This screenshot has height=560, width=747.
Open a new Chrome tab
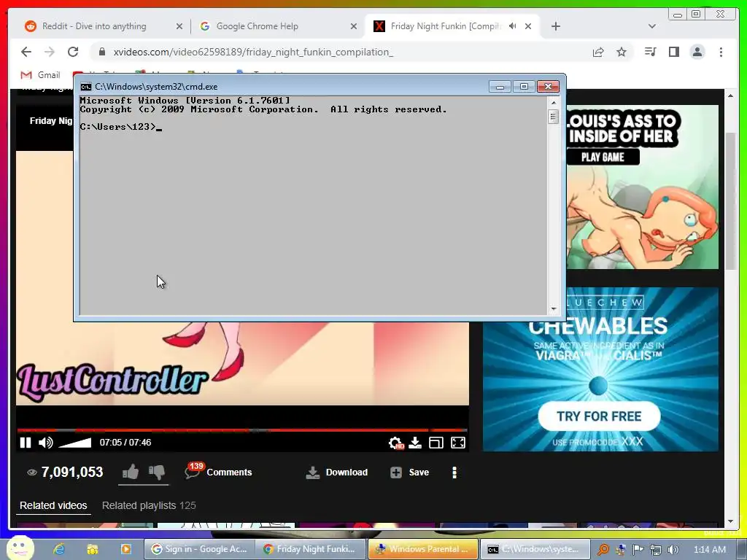pos(555,26)
